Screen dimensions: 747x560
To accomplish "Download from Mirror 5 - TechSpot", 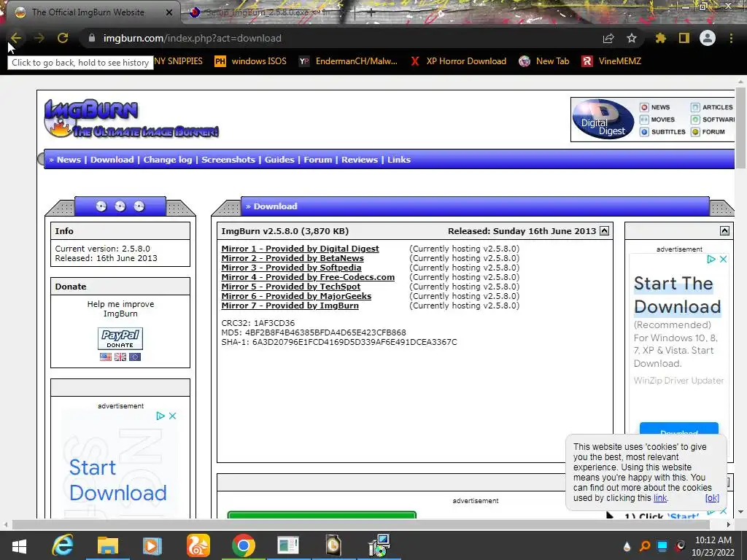I will [x=291, y=287].
